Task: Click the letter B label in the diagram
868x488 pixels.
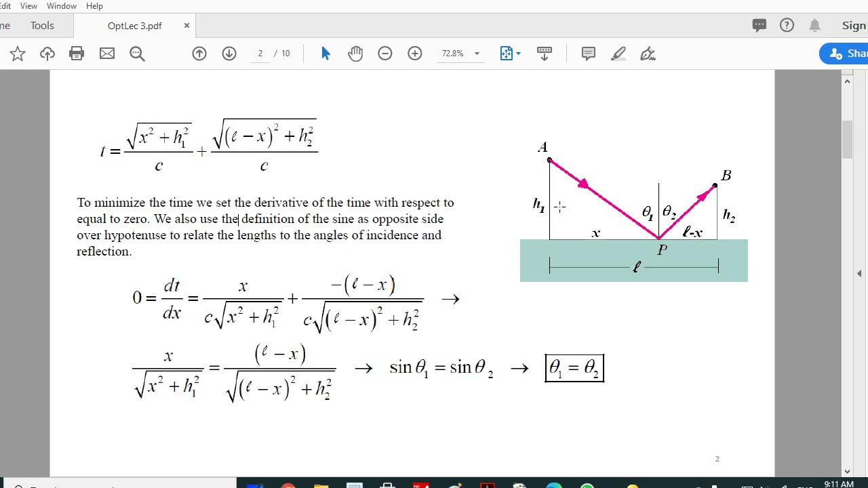Action: pos(726,176)
